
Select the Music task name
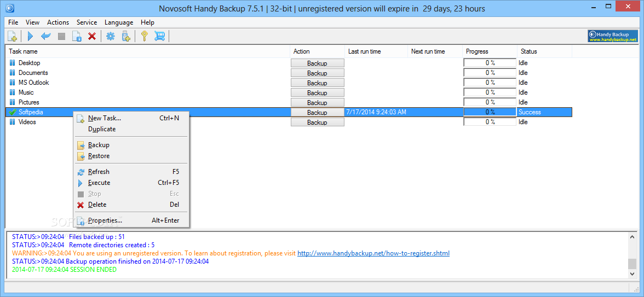click(x=26, y=92)
